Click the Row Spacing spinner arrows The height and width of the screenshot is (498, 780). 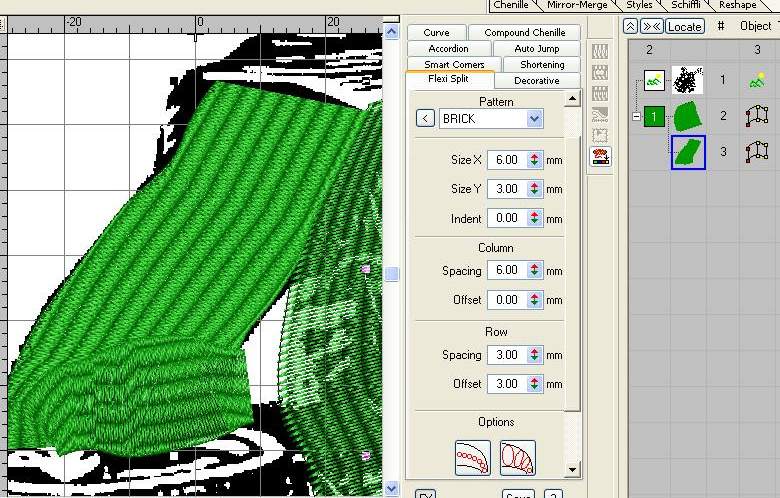click(x=535, y=355)
